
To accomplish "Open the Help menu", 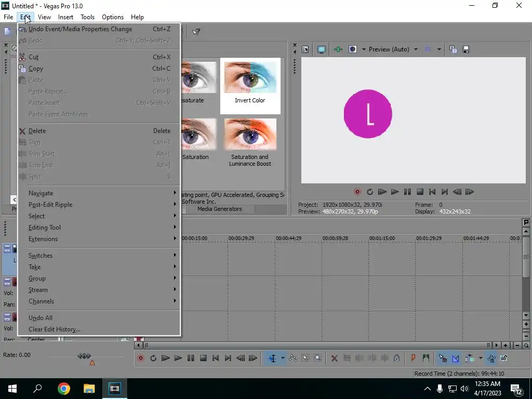I will coord(137,17).
